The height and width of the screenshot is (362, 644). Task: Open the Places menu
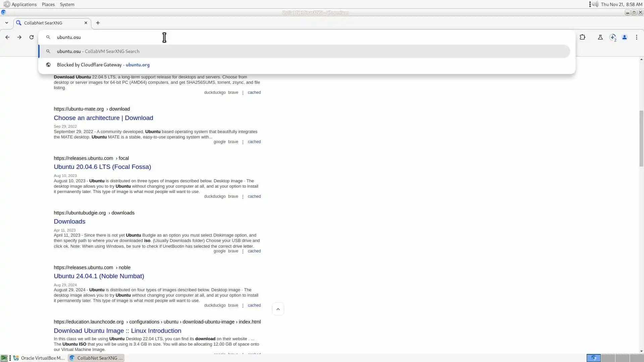tap(48, 4)
